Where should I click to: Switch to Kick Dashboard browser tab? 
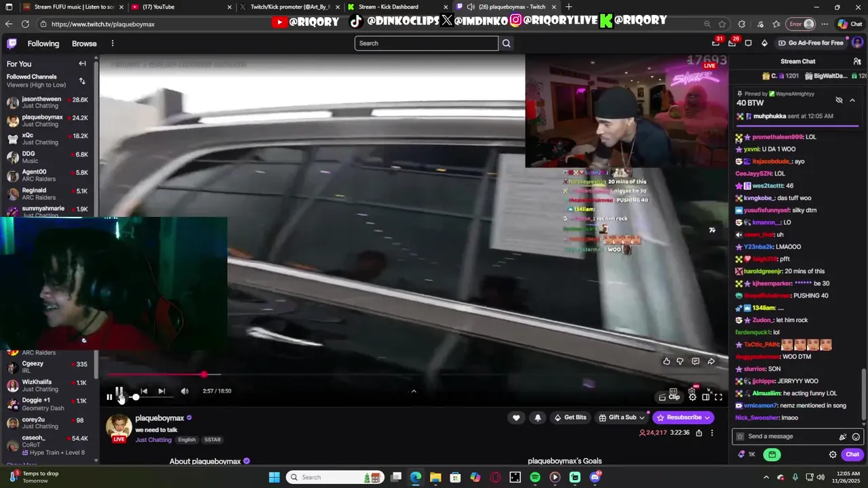397,7
